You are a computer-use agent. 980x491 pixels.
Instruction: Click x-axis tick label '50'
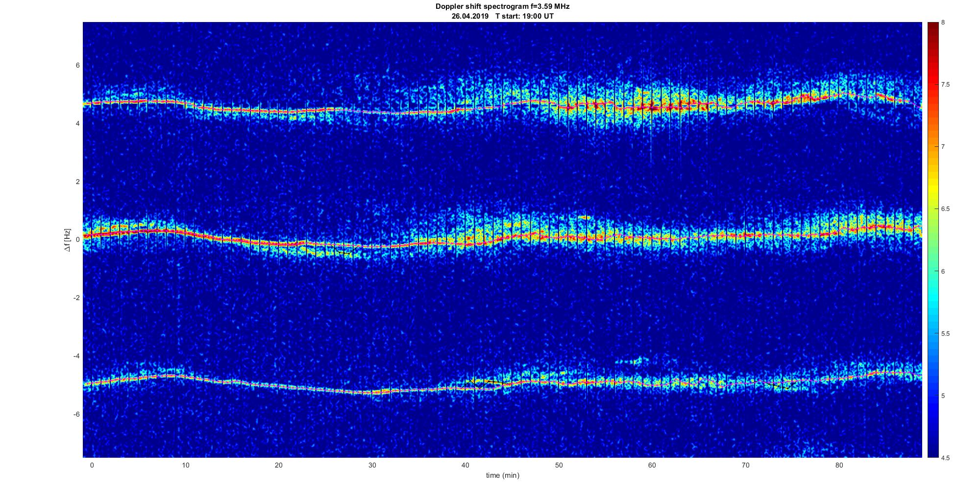(559, 465)
